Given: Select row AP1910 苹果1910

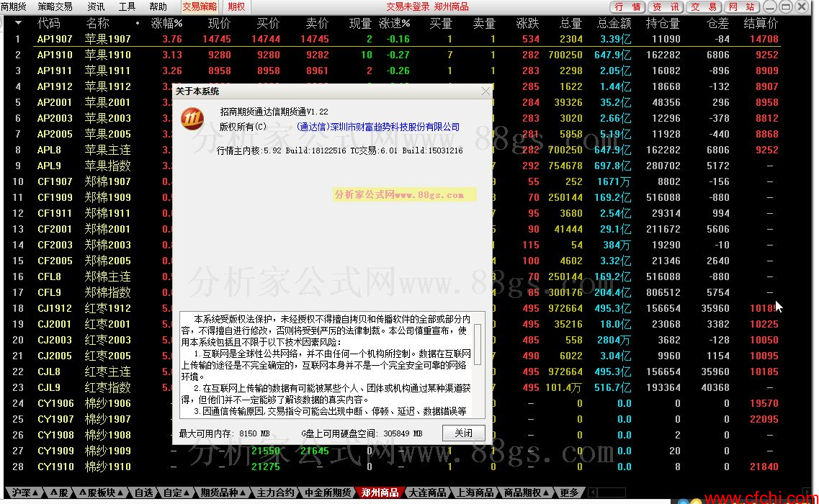Looking at the screenshot, I should [x=392, y=55].
